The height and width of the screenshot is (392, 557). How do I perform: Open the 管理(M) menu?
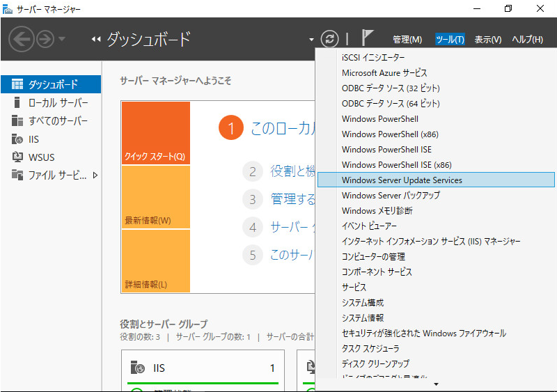[x=407, y=40]
